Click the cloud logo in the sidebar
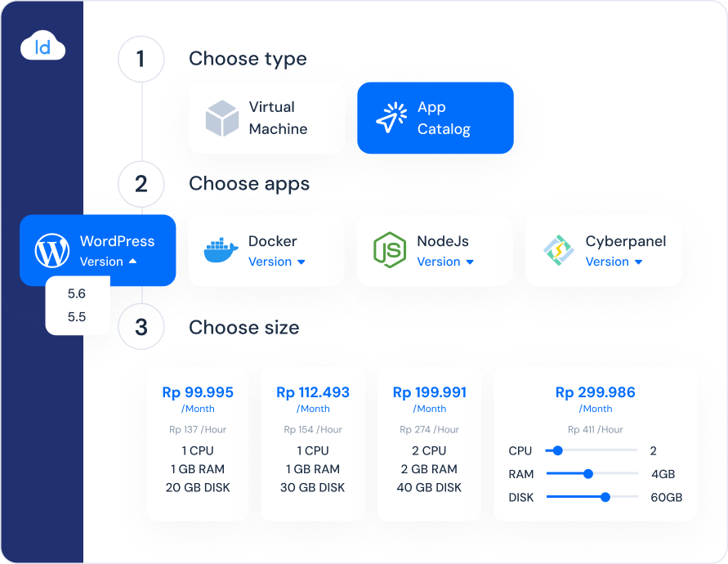The width and height of the screenshot is (728, 564). (42, 47)
